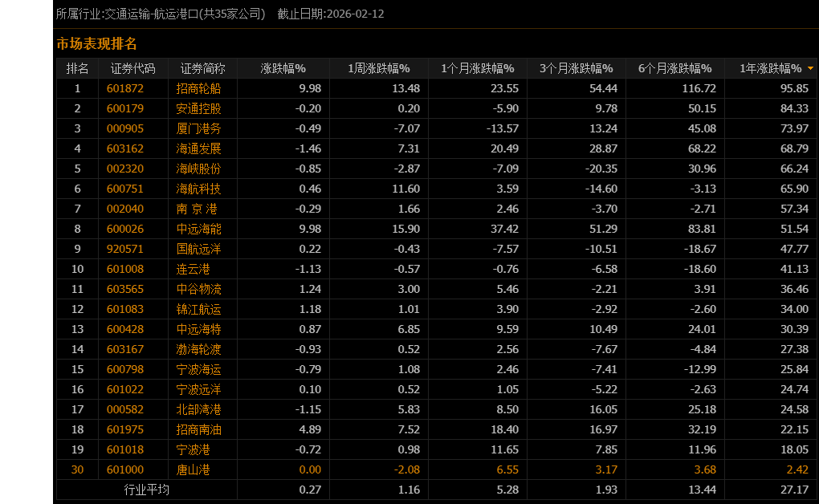
Task: Open stock code 603162
Action: (x=124, y=148)
